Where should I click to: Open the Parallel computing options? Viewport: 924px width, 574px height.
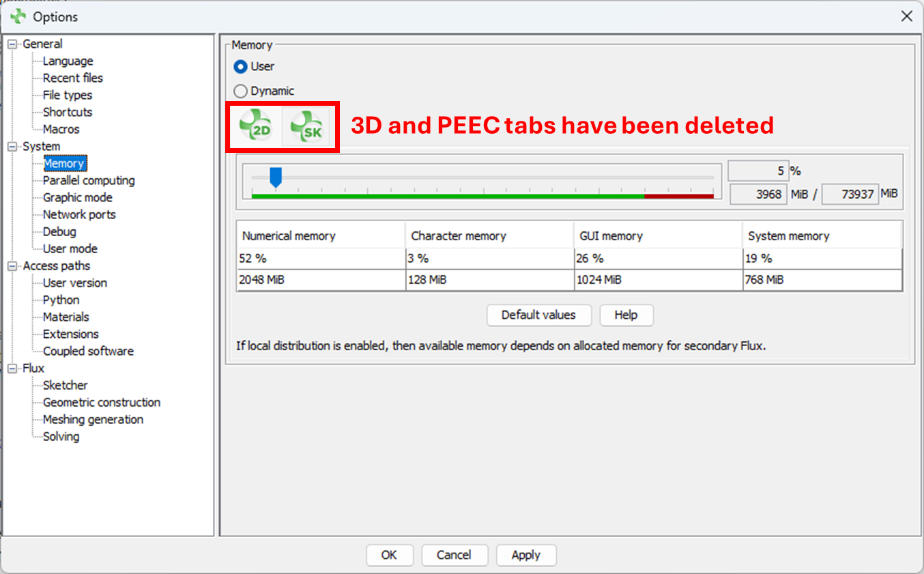point(89,181)
